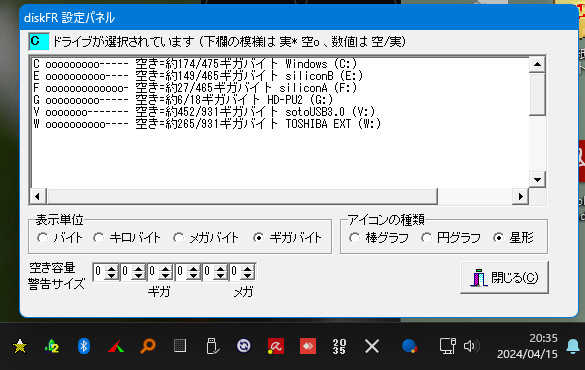Decrease the sixth warning spinner above メガ
The width and height of the screenshot is (585, 370).
(248, 276)
